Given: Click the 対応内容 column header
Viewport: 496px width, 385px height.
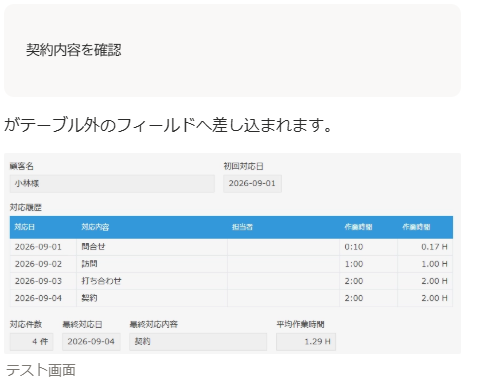Looking at the screenshot, I should (152, 227).
